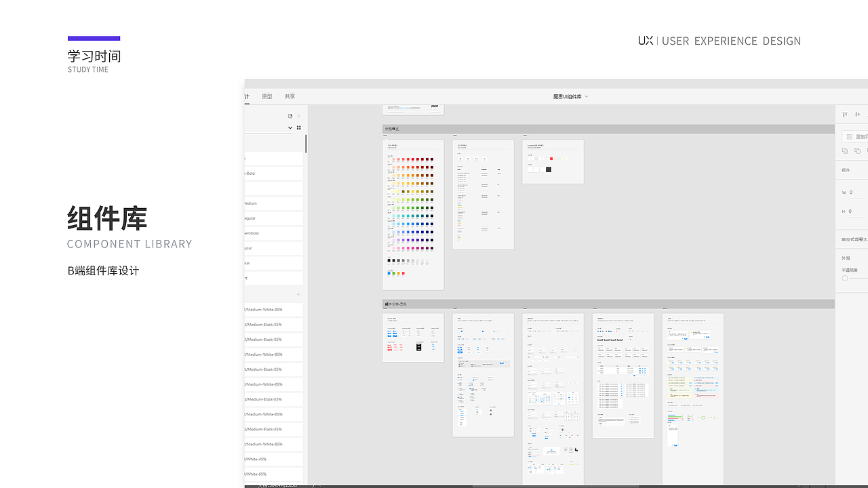This screenshot has width=868, height=488.
Task: Switch assets panel to grid view
Action: tap(299, 127)
